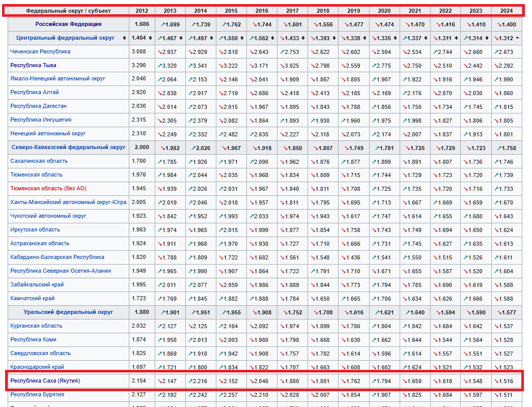Click the sort arrows next to 1.393
The width and height of the screenshot is (532, 407).
coord(334,38)
